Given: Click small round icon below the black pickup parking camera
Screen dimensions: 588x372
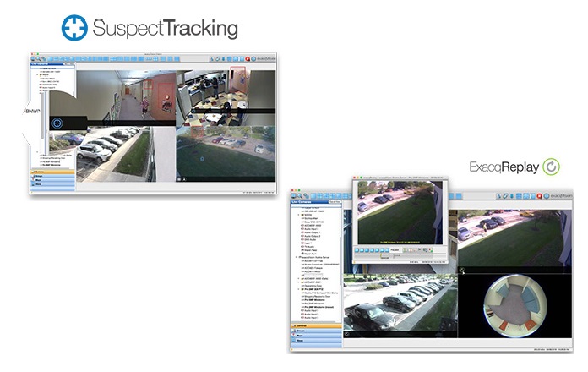Looking at the screenshot, I should click(x=347, y=334).
